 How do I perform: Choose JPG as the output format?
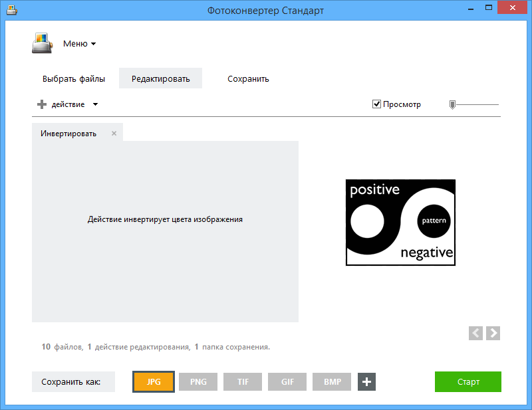pyautogui.click(x=154, y=382)
